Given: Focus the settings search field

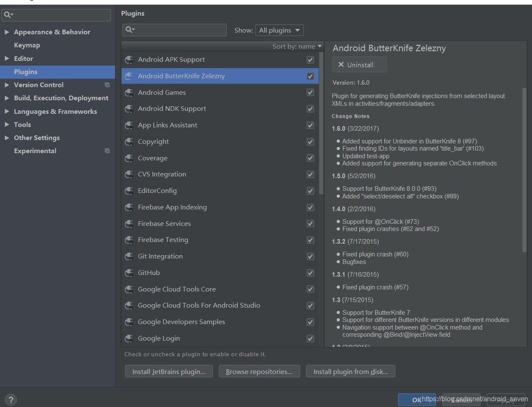Looking at the screenshot, I should coord(56,15).
